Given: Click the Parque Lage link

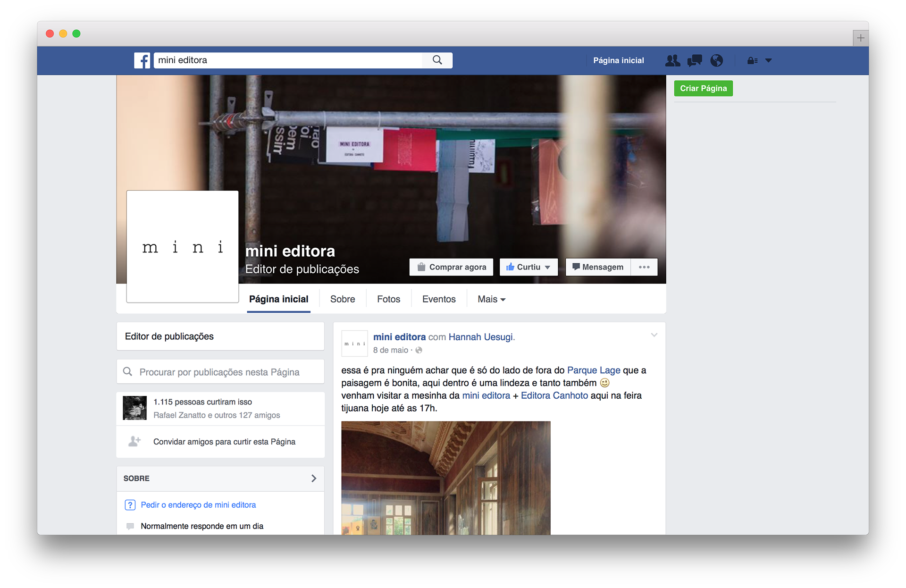Looking at the screenshot, I should [x=594, y=370].
